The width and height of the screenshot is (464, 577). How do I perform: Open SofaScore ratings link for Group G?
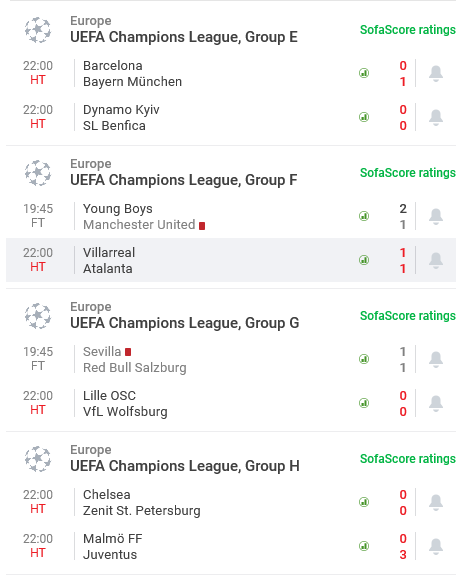coord(408,316)
